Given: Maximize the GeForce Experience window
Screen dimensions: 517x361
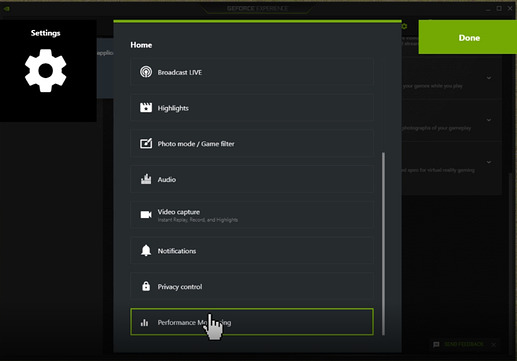Looking at the screenshot, I should point(499,8).
